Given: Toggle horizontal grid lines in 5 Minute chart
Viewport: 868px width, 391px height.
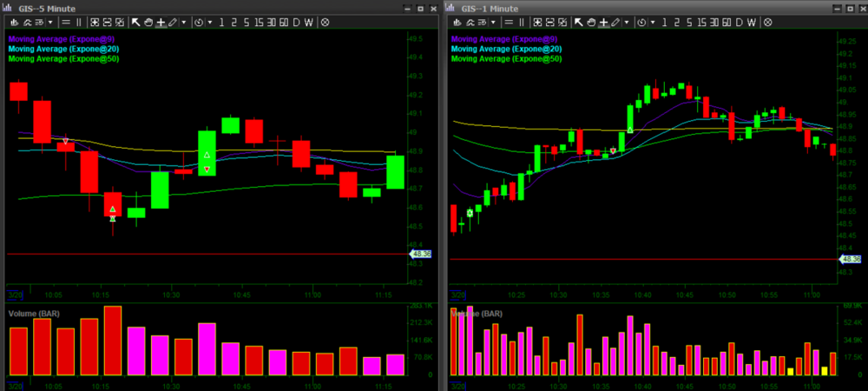Looking at the screenshot, I should pos(65,22).
